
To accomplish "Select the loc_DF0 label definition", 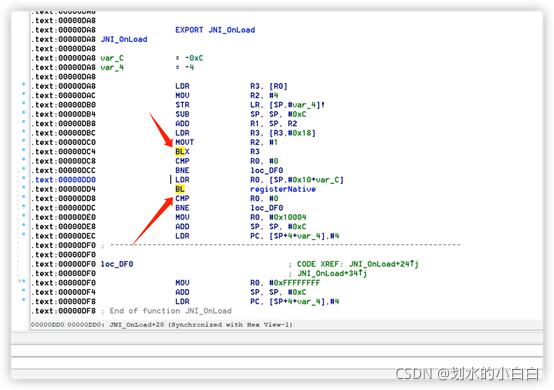I will point(117,264).
